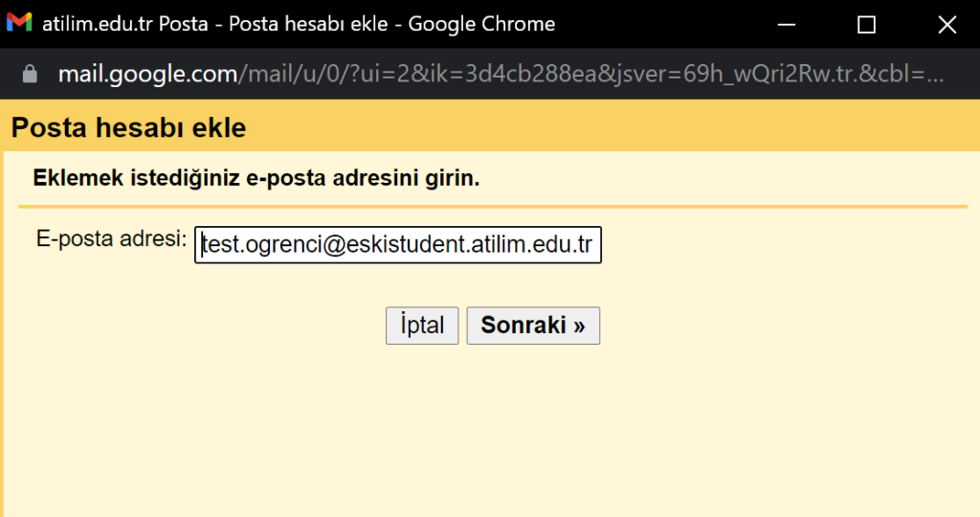Image resolution: width=980 pixels, height=517 pixels.
Task: Continue with the Sonraki » button
Action: coord(533,326)
